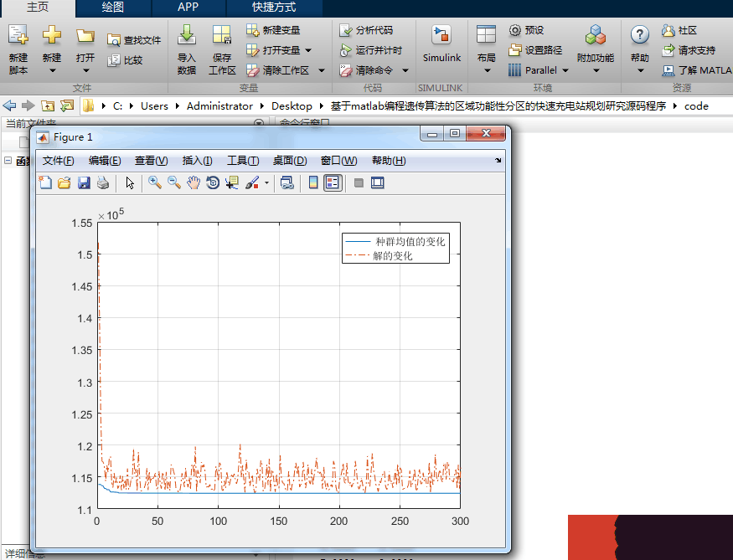Click the Open folder icon in ribbon
This screenshot has height=560, width=733.
click(85, 36)
